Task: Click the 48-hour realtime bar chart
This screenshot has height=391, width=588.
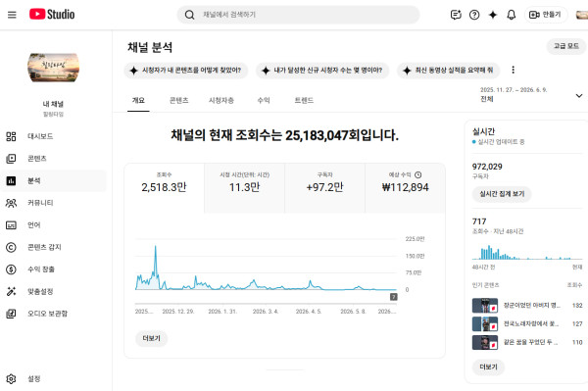Action: (x=527, y=252)
